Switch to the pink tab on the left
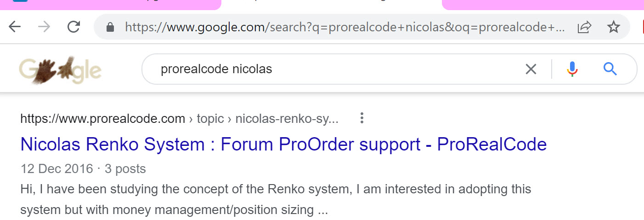Screen dimensions: 644x220 click(x=110, y=4)
